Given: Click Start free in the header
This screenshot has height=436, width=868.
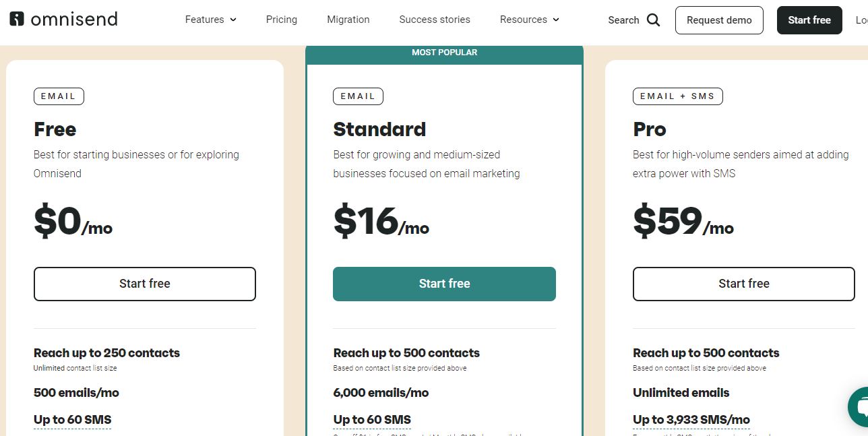Looking at the screenshot, I should pyautogui.click(x=809, y=20).
